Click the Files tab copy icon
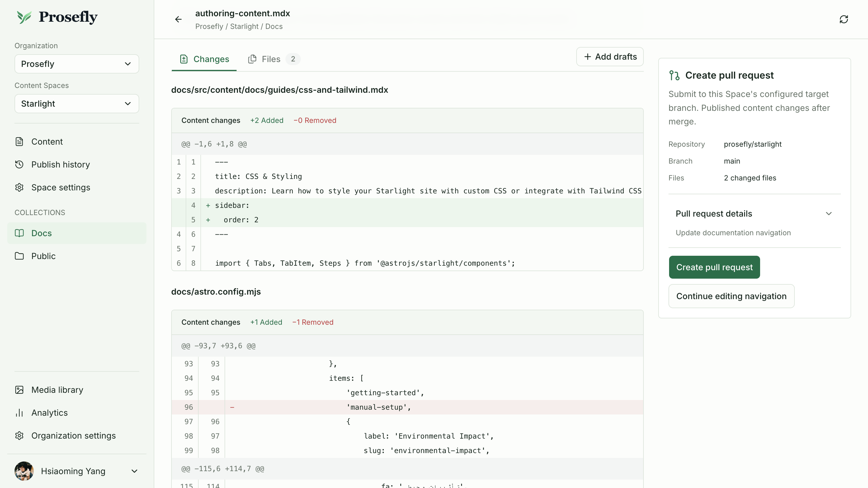The height and width of the screenshot is (488, 868). click(x=252, y=59)
